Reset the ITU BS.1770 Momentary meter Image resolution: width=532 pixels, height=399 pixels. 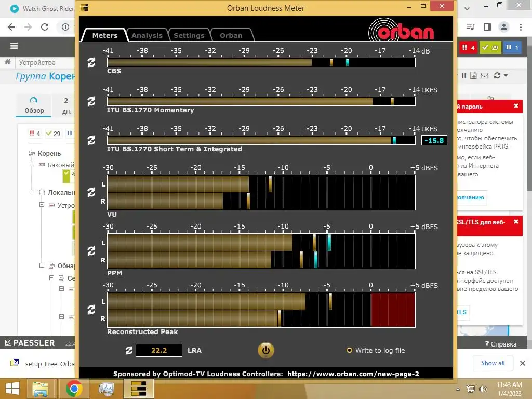[91, 101]
